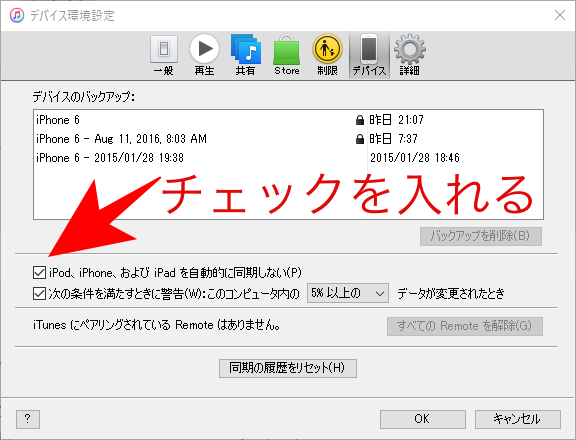Open the 詳細 (Advanced) gear tab
The height and width of the screenshot is (440, 576).
tap(410, 55)
